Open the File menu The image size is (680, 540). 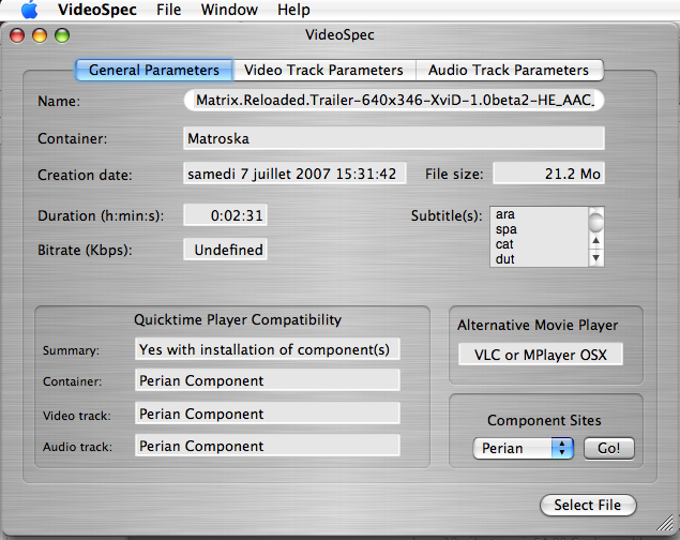coord(169,10)
